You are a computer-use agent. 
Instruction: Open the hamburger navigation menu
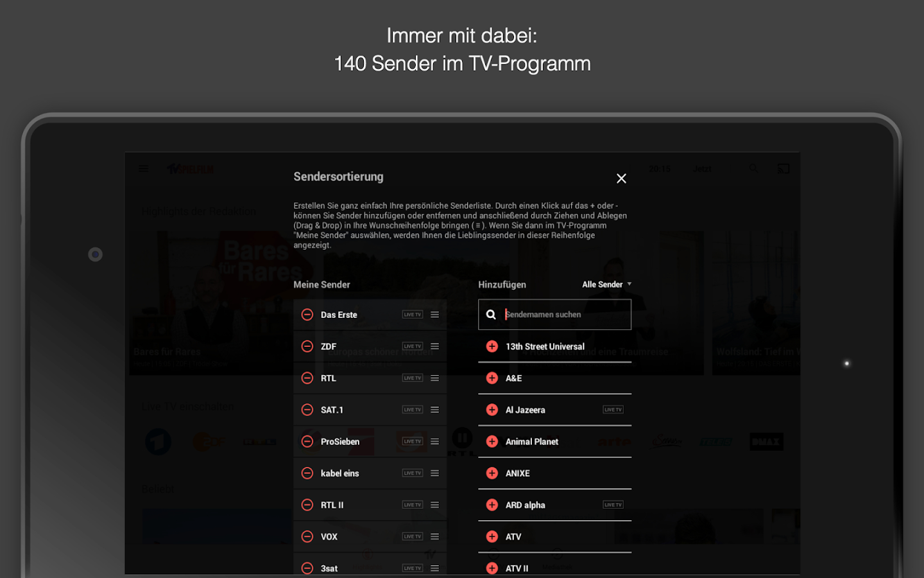[x=143, y=168]
